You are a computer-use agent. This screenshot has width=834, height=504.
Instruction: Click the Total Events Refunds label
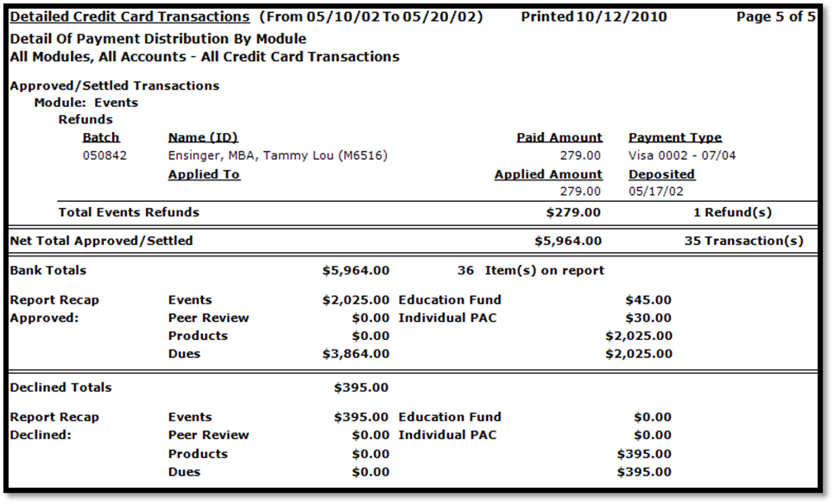point(129,212)
